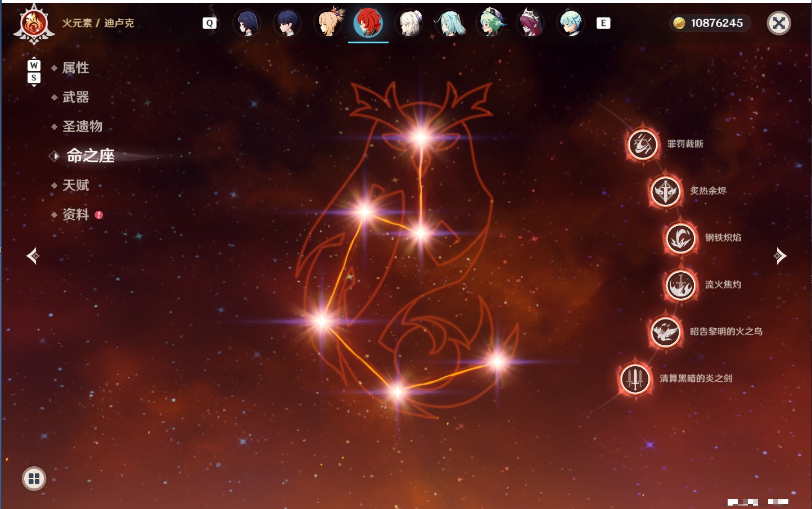Viewport: 812px width, 509px height.
Task: Switch to the white-haired character avatar
Action: (x=409, y=23)
